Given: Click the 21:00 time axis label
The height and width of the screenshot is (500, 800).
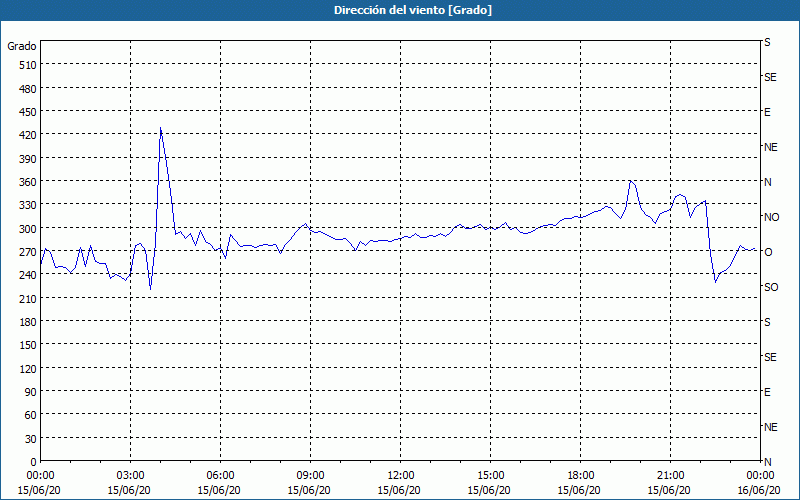Looking at the screenshot, I should (x=670, y=476).
